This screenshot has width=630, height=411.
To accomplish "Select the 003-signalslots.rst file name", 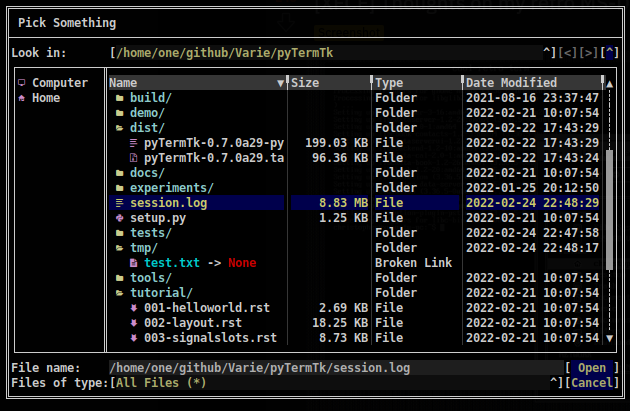I will click(211, 338).
